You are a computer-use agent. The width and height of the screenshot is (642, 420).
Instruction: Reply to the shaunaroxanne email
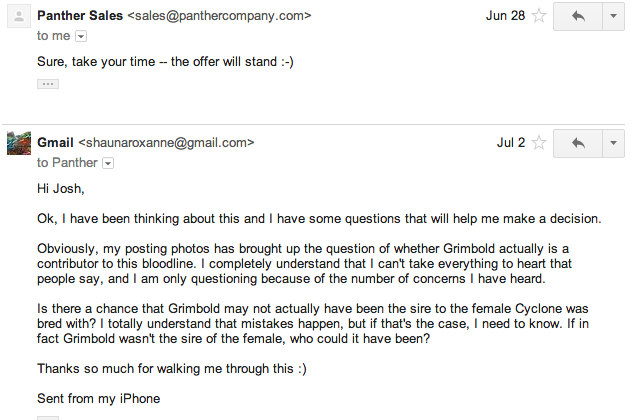pyautogui.click(x=578, y=143)
